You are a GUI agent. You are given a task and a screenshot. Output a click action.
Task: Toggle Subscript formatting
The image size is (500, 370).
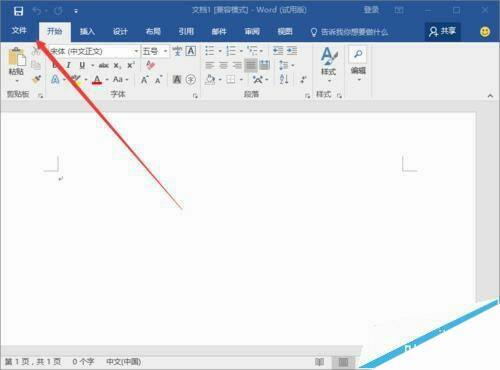117,65
